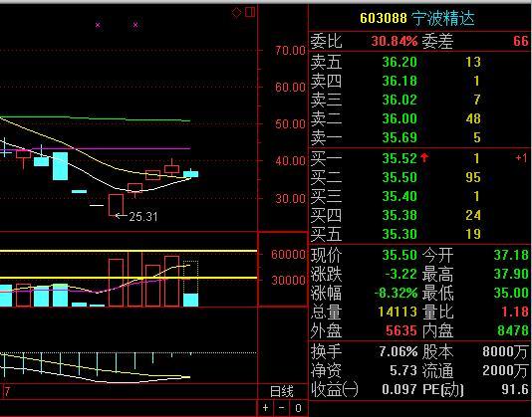Click the 现价 value 35.50
The width and height of the screenshot is (532, 417).
pos(399,255)
